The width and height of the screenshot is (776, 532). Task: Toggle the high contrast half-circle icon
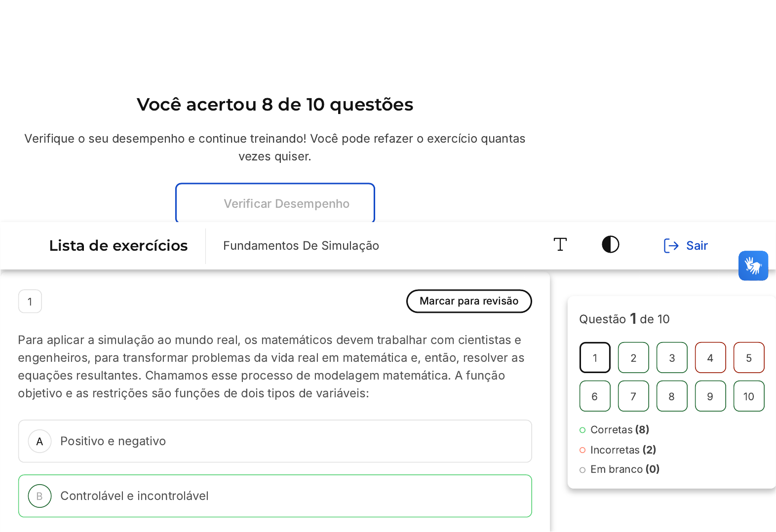pos(611,245)
